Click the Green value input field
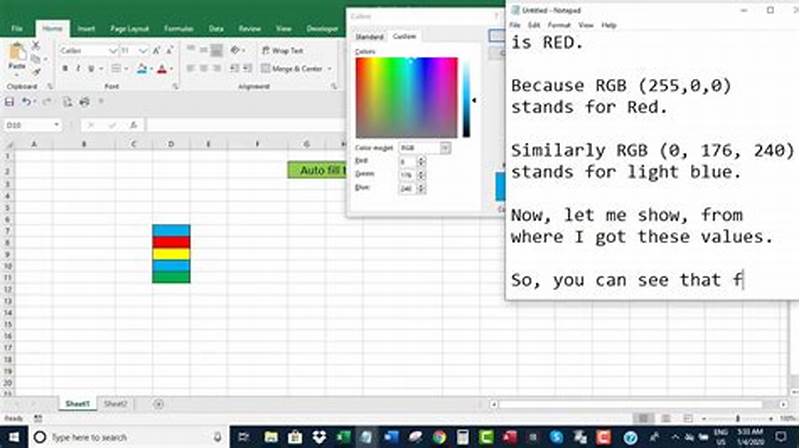Viewport: 800px width, 448px height. click(x=408, y=175)
